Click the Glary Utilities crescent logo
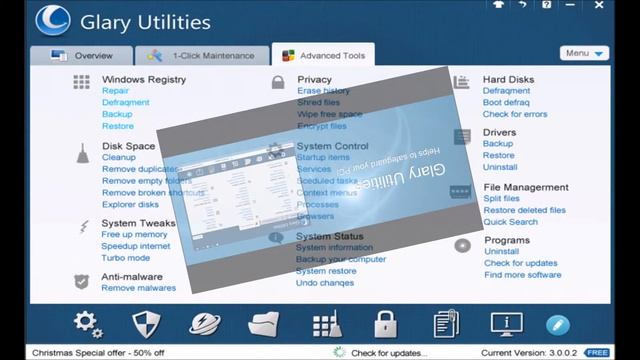 click(x=53, y=20)
